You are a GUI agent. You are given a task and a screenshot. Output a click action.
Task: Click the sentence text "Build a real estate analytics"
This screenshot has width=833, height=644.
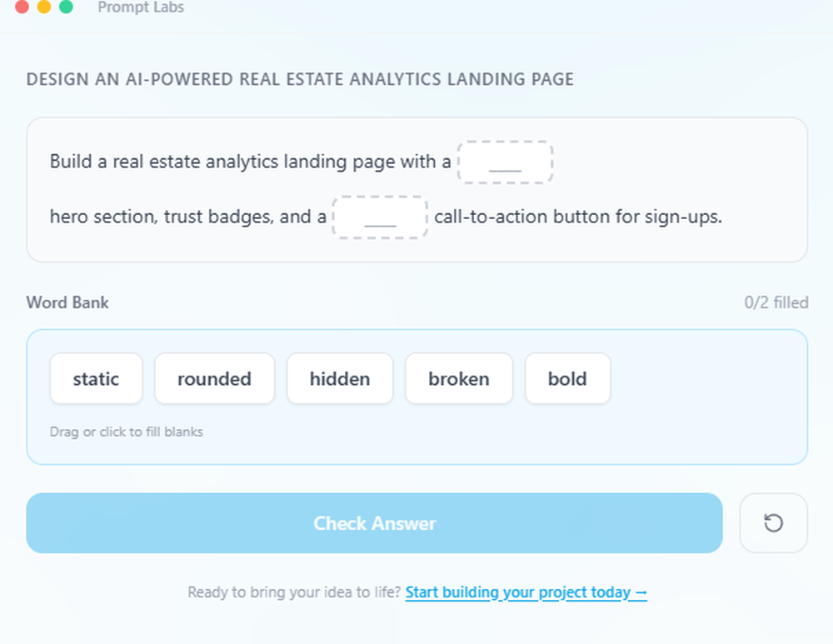tap(167, 162)
